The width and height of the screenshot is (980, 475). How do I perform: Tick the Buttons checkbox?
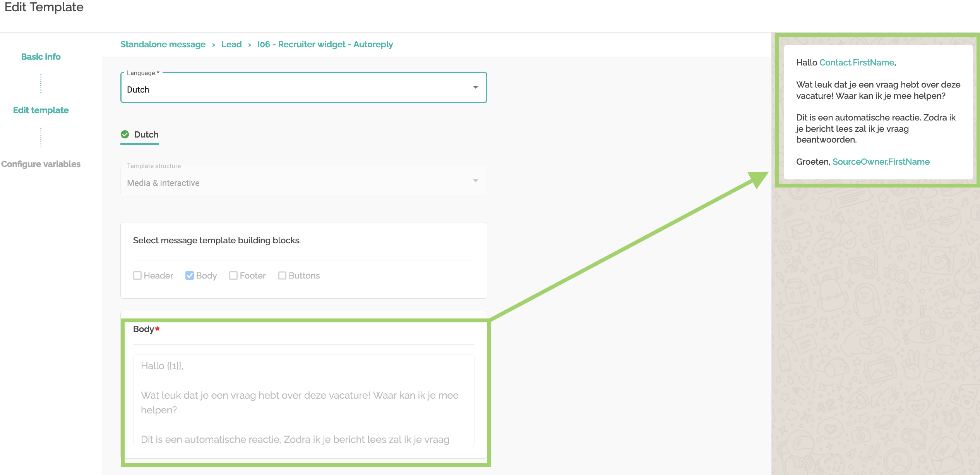(x=282, y=275)
